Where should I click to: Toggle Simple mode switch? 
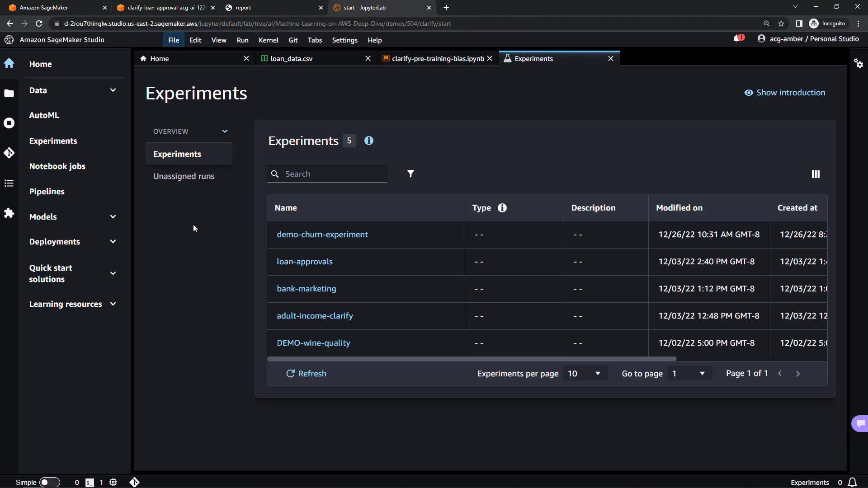[49, 483]
